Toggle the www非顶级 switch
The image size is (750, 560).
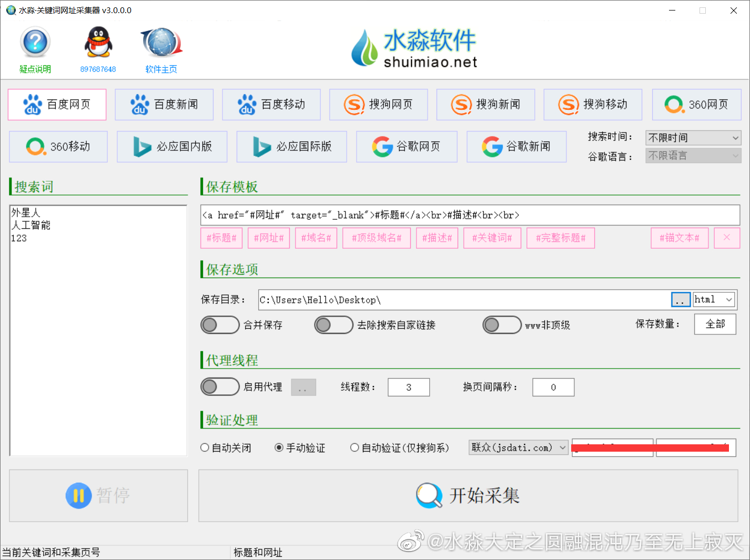click(502, 325)
